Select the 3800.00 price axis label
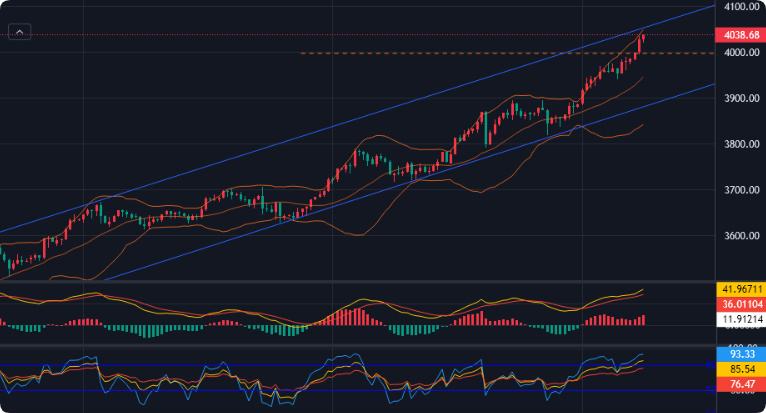Viewport: 766px width, 413px height. [740, 145]
